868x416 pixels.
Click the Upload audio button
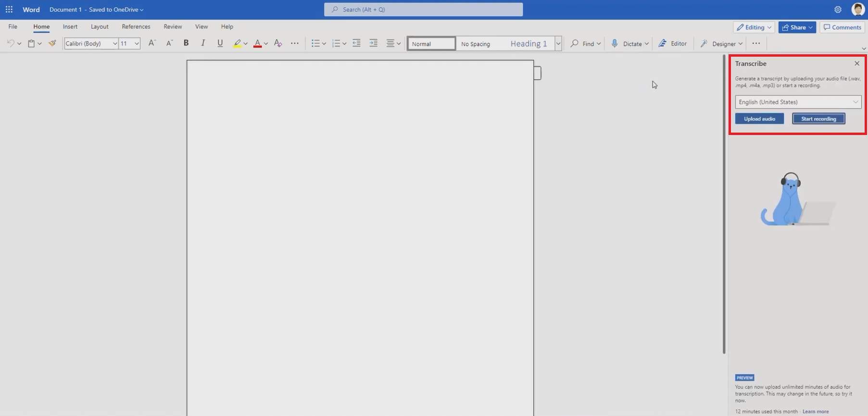point(759,119)
